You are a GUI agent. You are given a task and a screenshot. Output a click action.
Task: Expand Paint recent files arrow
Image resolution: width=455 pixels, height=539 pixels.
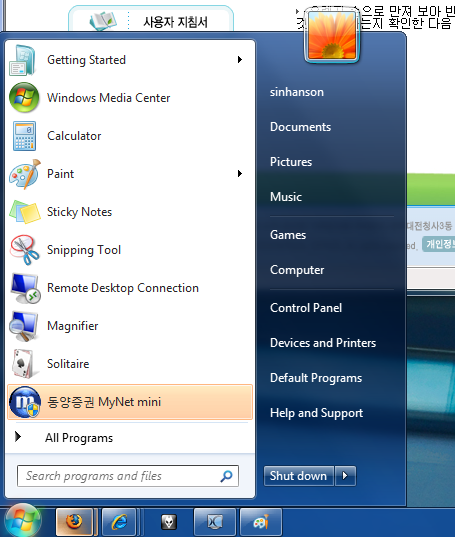(240, 174)
